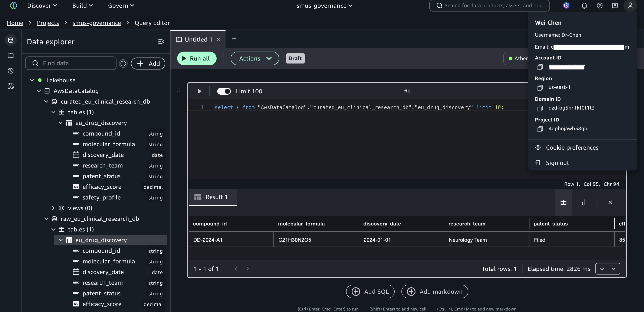644x312 pixels.
Task: Open the feedback chat icon
Action: click(615, 6)
